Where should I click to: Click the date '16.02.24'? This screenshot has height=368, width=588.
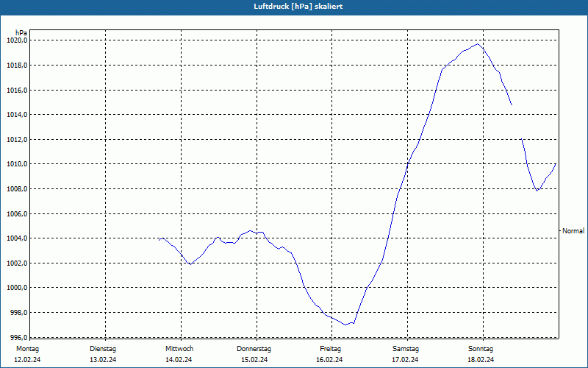coord(329,360)
